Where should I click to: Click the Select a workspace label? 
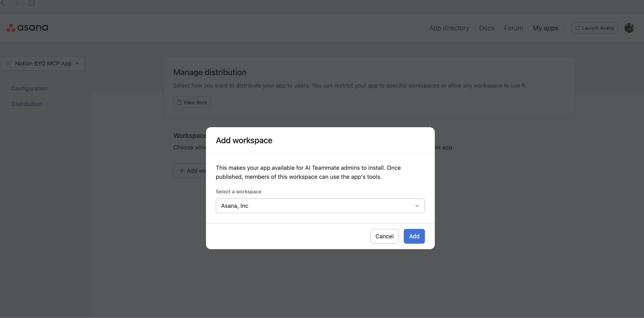tap(238, 191)
